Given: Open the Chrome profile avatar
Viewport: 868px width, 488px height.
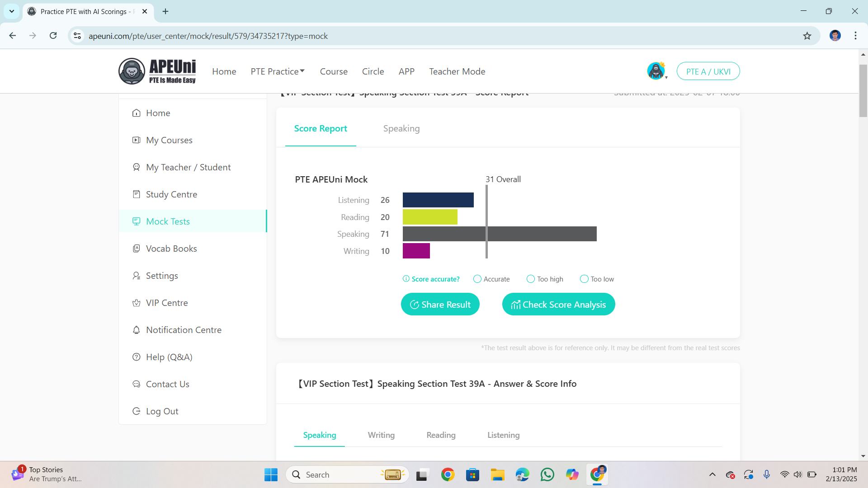Looking at the screenshot, I should [835, 36].
